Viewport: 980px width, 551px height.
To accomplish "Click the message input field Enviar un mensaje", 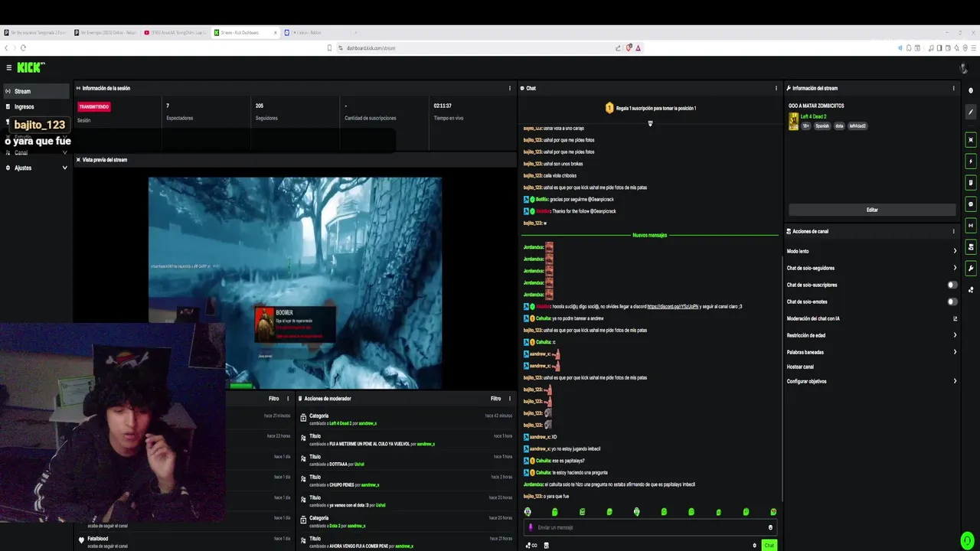I will [x=649, y=527].
